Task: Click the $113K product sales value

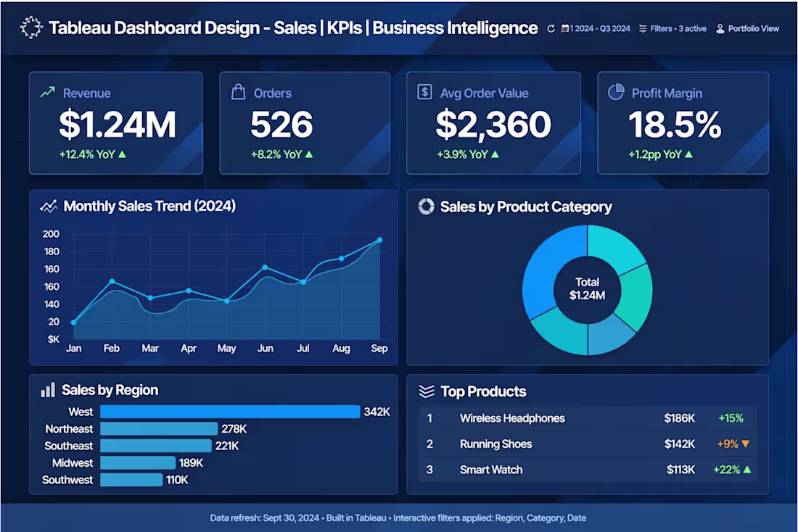Action: tap(681, 470)
